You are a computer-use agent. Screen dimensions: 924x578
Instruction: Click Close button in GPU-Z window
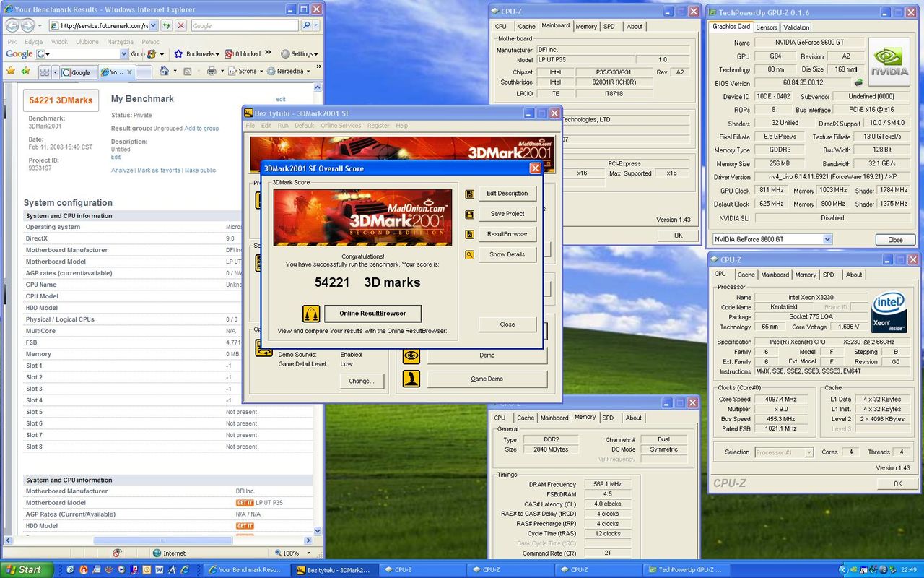point(895,240)
